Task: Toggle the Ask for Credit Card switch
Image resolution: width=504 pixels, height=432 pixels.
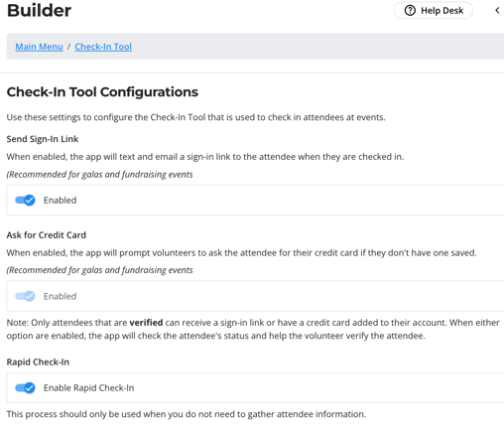Action: click(25, 296)
